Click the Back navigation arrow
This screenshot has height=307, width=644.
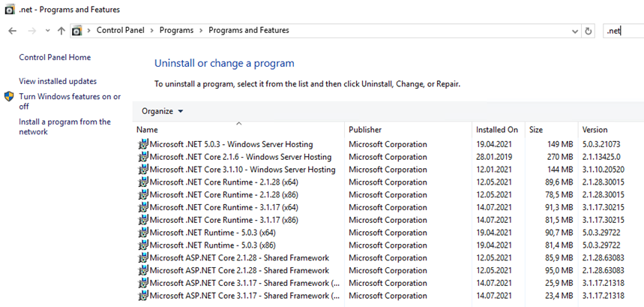[x=13, y=31]
